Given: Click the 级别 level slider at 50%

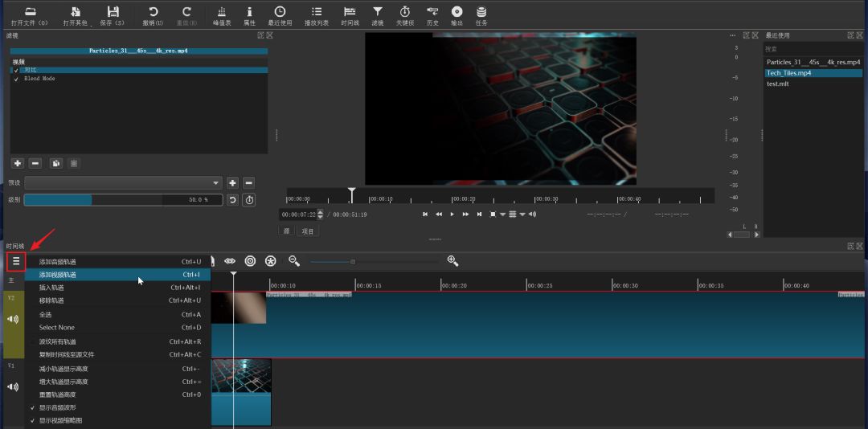Looking at the screenshot, I should click(92, 200).
